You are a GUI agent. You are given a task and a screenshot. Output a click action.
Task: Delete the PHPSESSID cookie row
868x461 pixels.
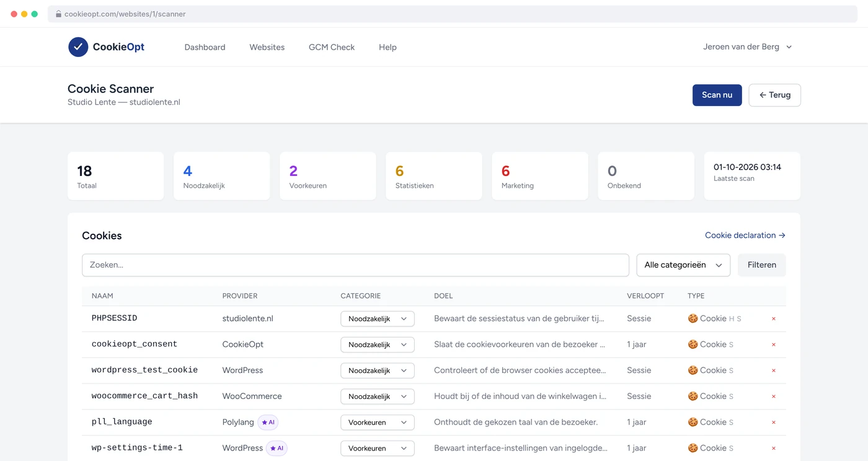[x=773, y=318]
